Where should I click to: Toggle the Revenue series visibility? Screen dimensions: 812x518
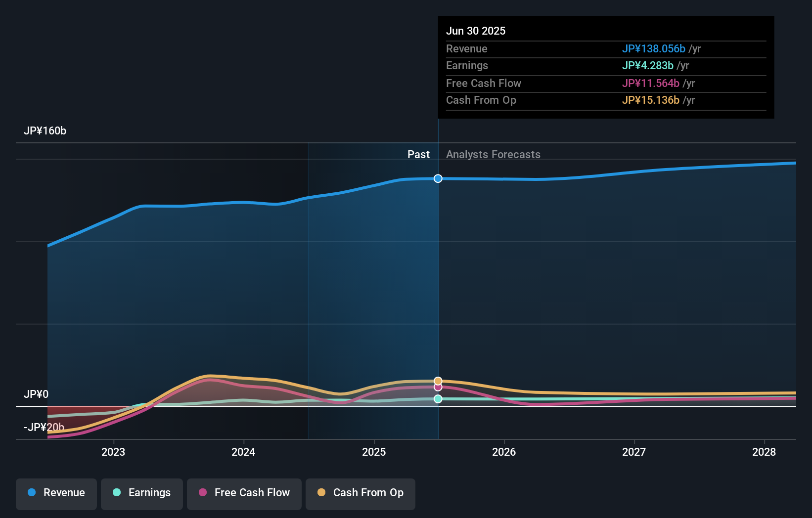(56, 493)
